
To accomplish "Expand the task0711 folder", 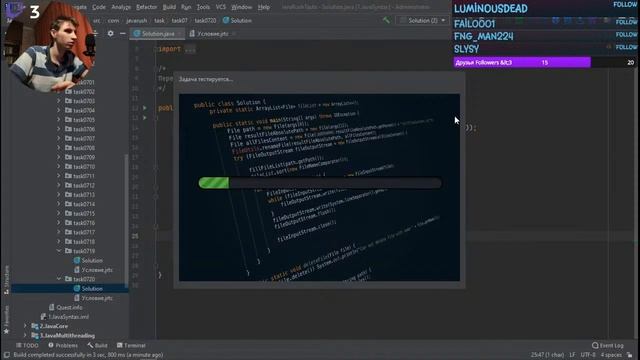I will pyautogui.click(x=59, y=176).
